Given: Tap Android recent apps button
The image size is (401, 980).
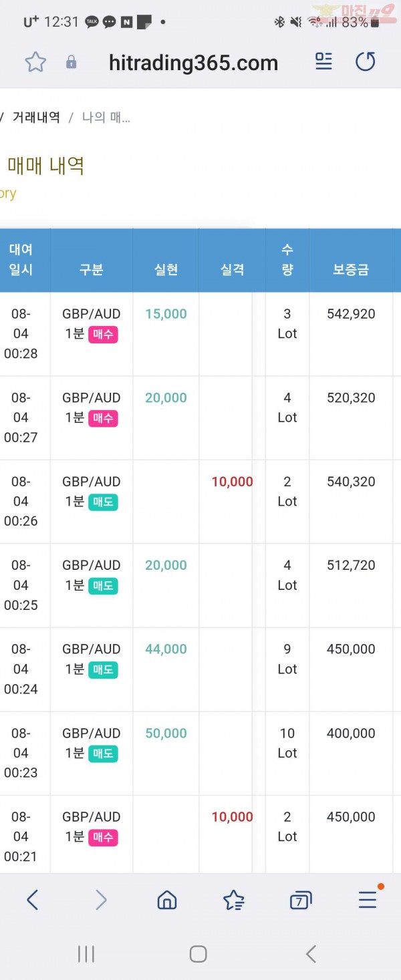Looking at the screenshot, I should [86, 954].
